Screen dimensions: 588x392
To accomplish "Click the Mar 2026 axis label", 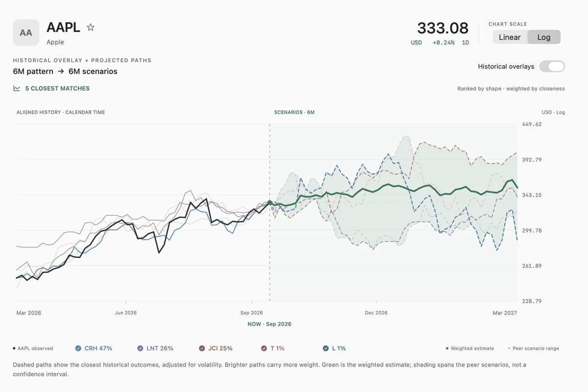I will pyautogui.click(x=28, y=313).
